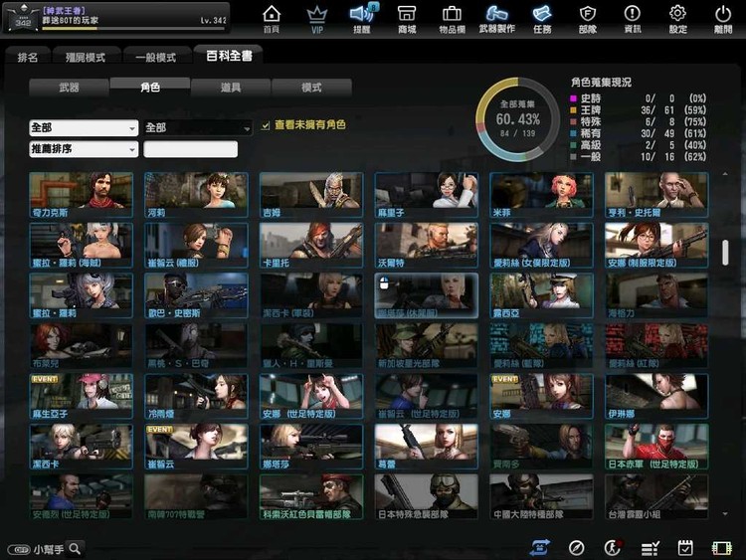Image resolution: width=746 pixels, height=560 pixels.
Task: Select the 愛莉絲 (女僕限定版) character card
Action: 541,246
